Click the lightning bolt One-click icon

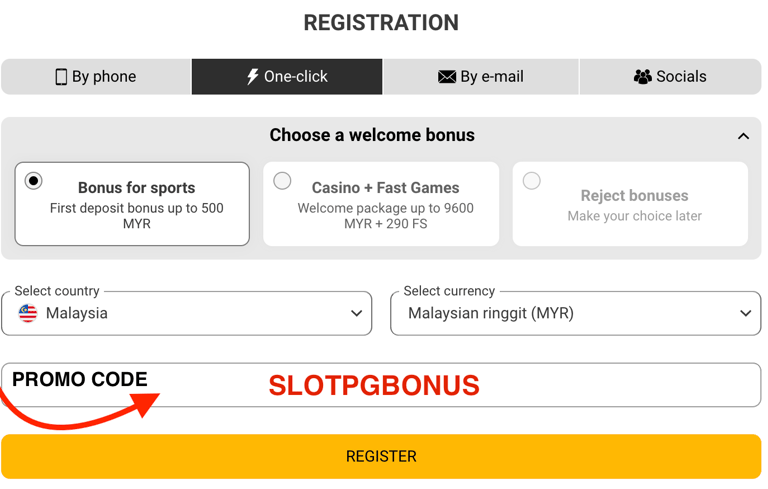point(253,77)
